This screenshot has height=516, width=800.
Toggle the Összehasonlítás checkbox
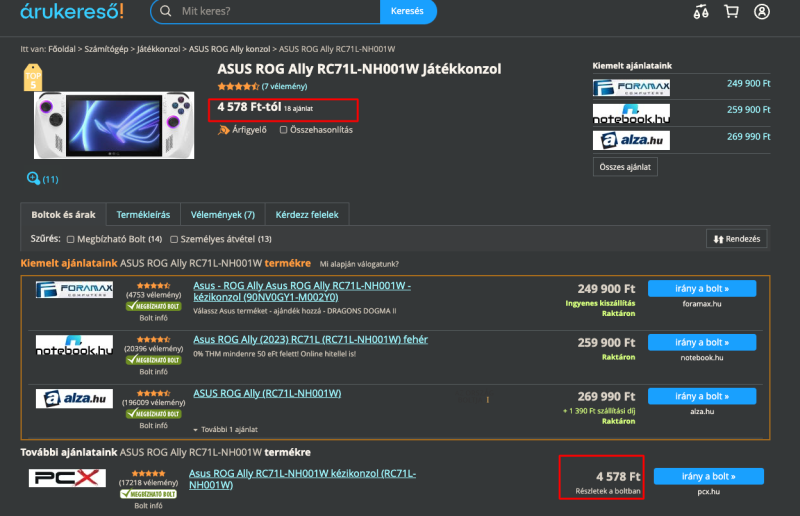284,130
